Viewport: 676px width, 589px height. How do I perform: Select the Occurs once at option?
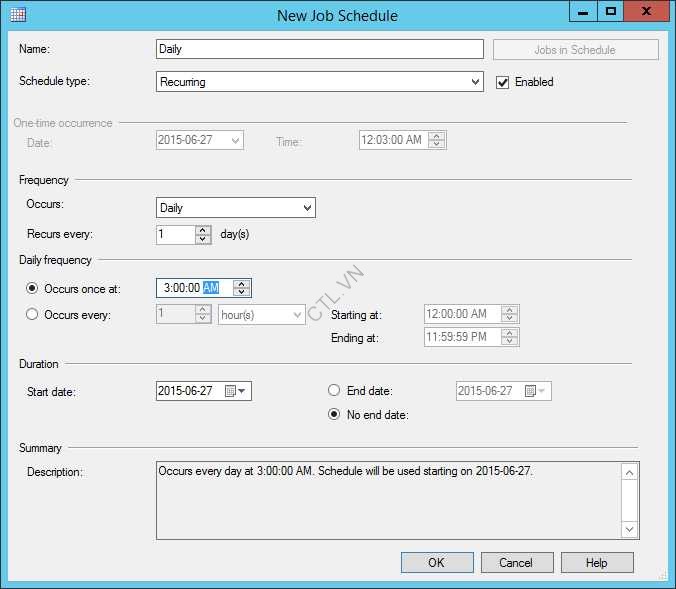pos(33,289)
